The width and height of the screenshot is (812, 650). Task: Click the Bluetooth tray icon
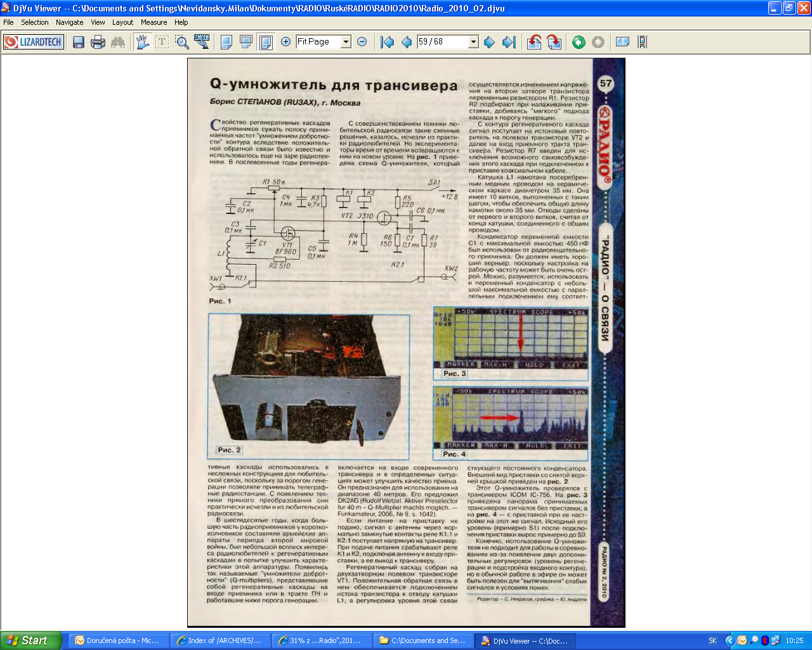[765, 640]
